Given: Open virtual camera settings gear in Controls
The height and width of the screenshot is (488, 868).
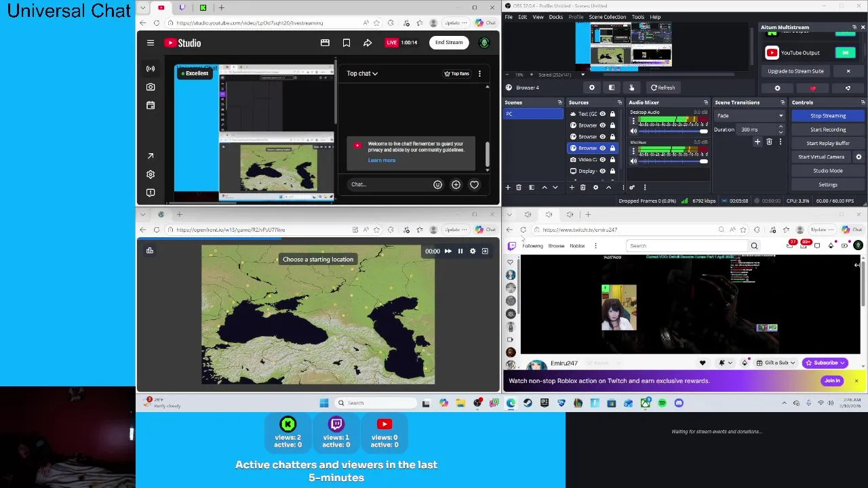Looking at the screenshot, I should (x=859, y=157).
